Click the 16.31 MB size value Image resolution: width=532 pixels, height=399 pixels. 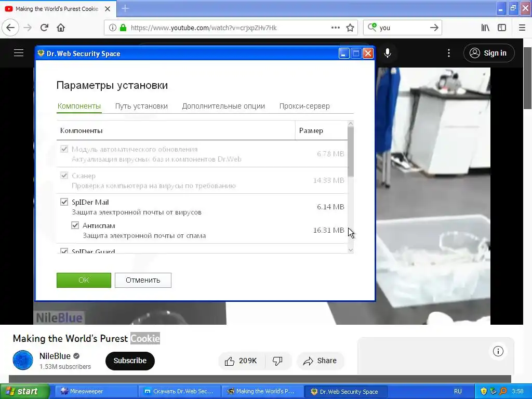point(328,230)
